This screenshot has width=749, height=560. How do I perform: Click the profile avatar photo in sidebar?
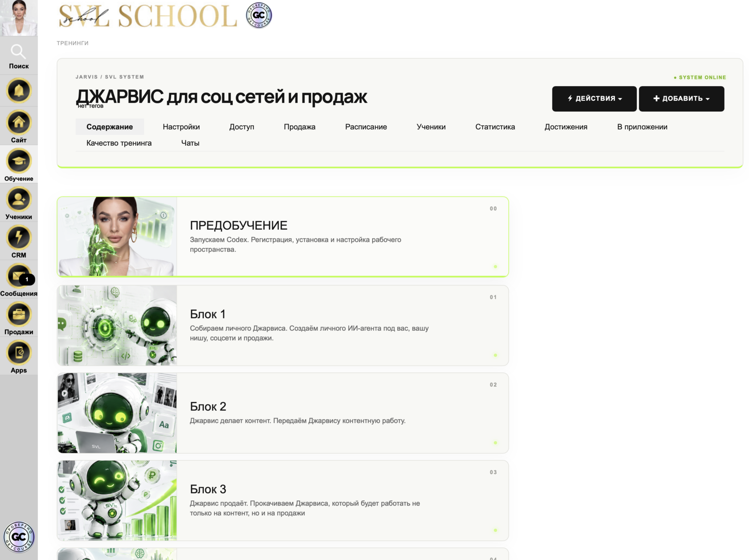click(19, 18)
